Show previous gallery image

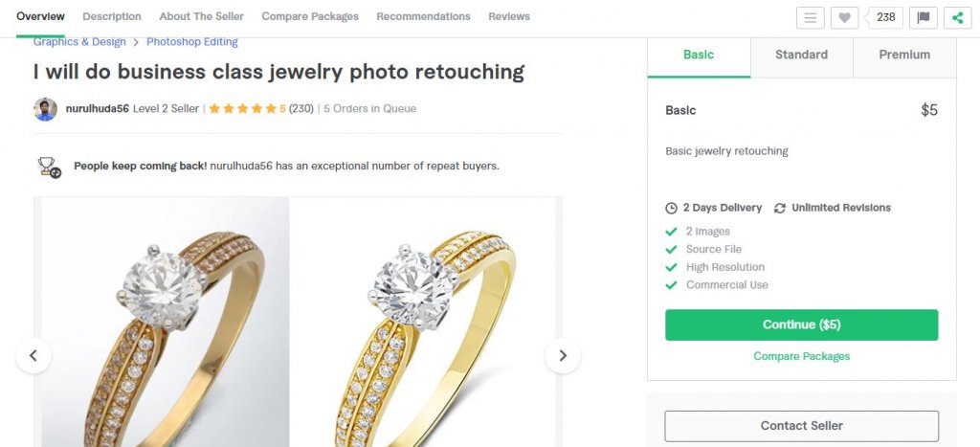(x=33, y=356)
